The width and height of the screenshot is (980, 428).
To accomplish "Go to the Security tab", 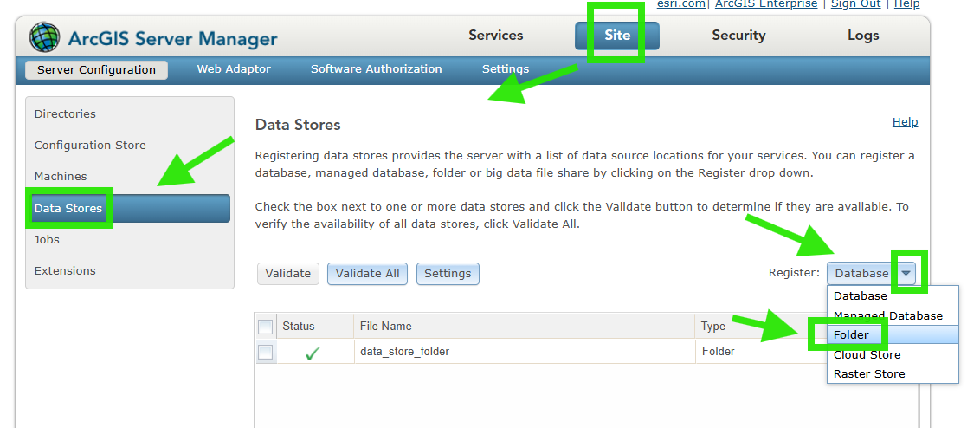I will (738, 36).
